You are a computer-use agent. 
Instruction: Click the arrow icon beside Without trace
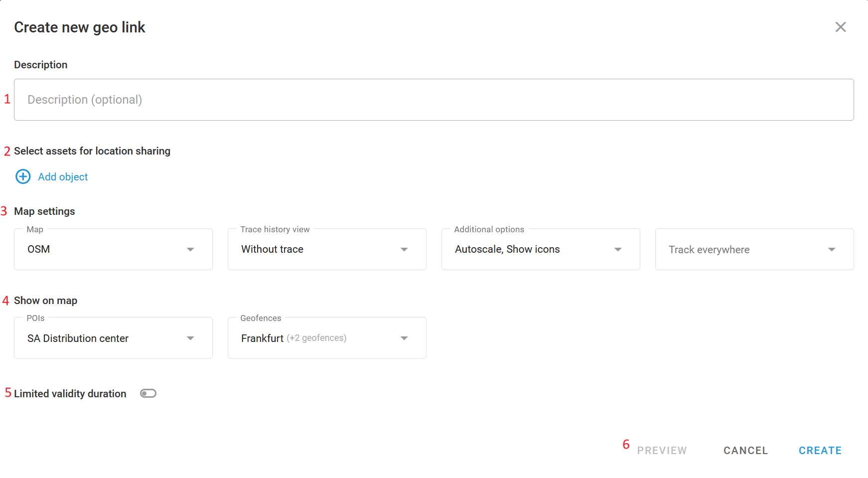[404, 249]
